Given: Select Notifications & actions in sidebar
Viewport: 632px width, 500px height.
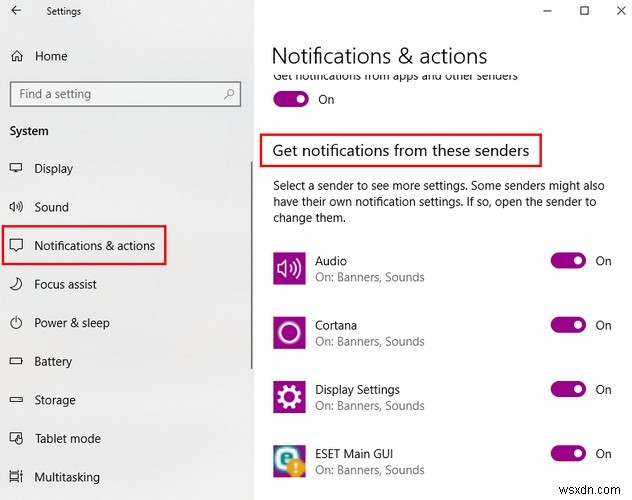Looking at the screenshot, I should click(94, 245).
